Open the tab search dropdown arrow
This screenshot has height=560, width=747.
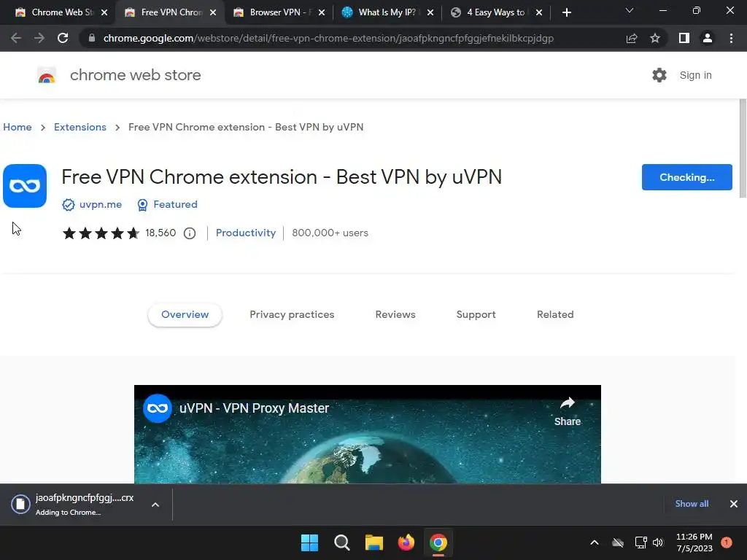630,10
